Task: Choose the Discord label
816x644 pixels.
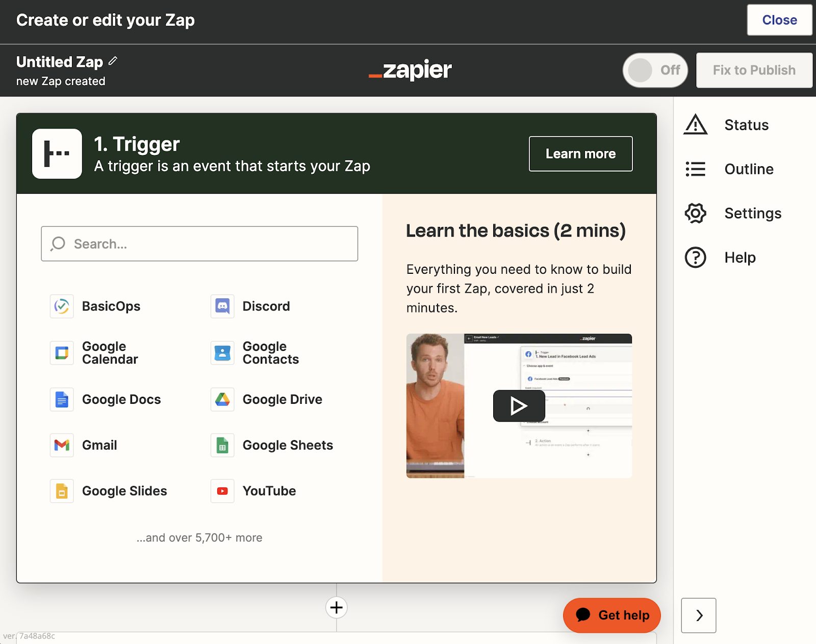Action: pyautogui.click(x=266, y=306)
